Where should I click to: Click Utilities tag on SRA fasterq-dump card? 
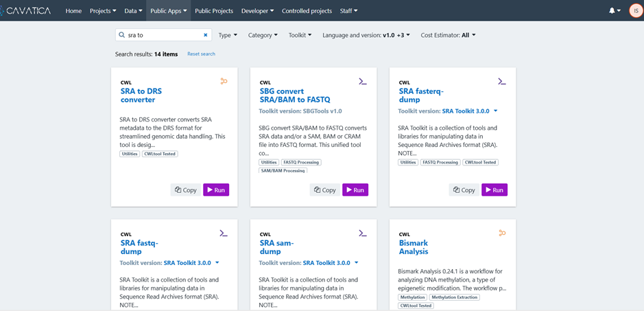[408, 162]
